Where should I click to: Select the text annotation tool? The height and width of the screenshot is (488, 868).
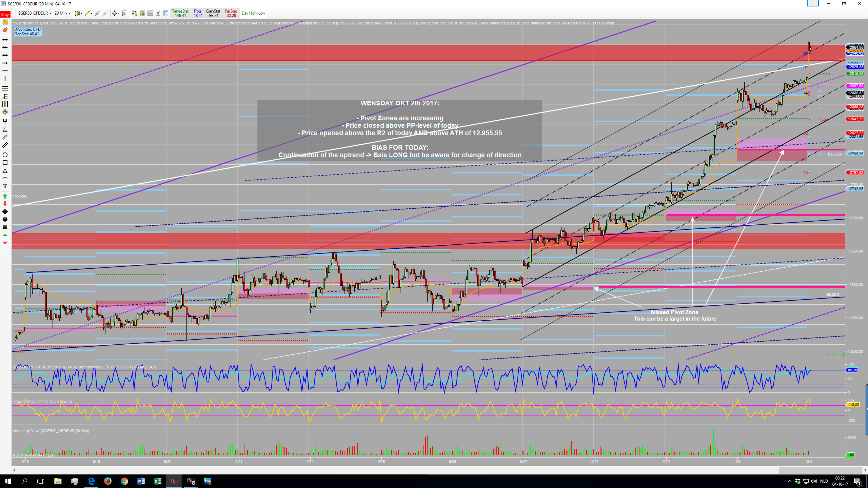point(5,186)
